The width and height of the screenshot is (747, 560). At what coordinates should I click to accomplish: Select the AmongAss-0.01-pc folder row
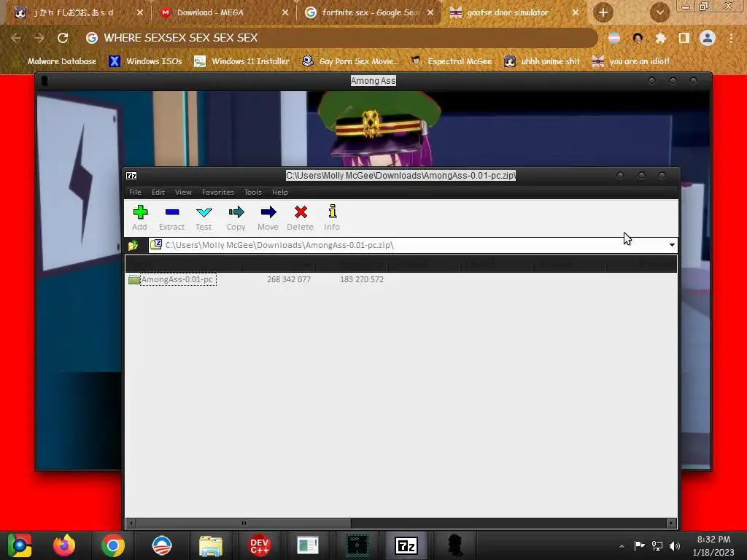coord(173,279)
